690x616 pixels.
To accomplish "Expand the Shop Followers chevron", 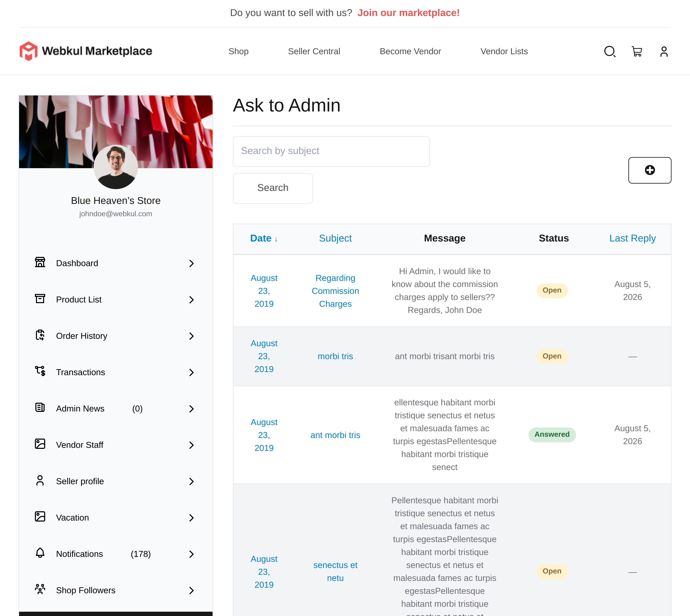I will point(191,591).
